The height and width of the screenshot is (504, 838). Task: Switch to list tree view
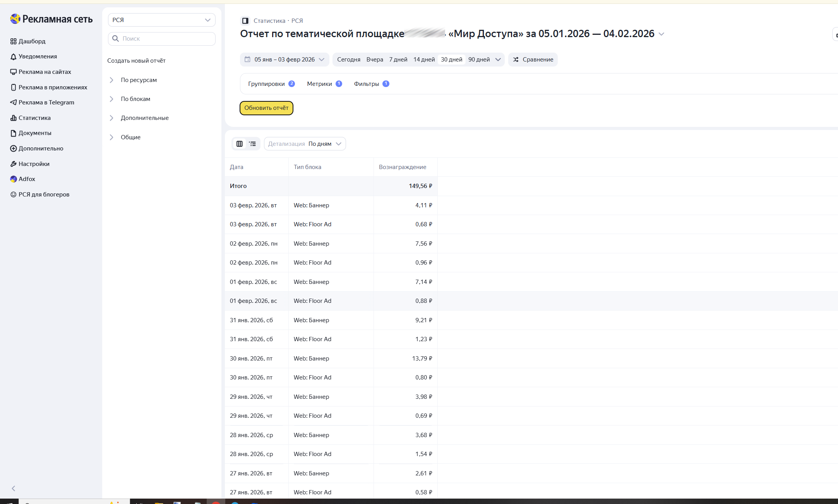252,144
